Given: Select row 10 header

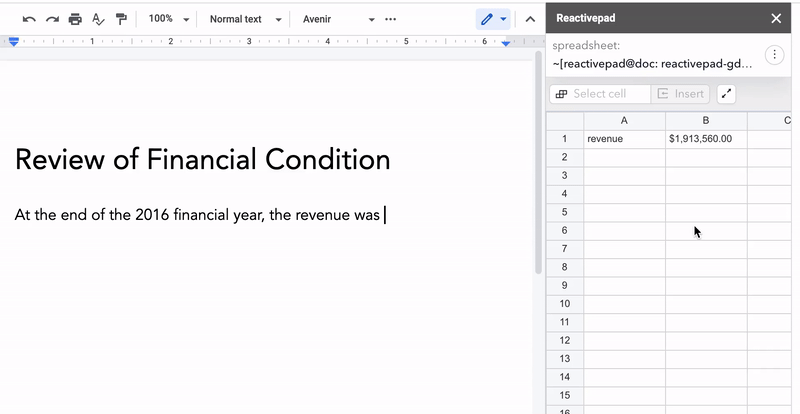Looking at the screenshot, I should [x=565, y=304].
